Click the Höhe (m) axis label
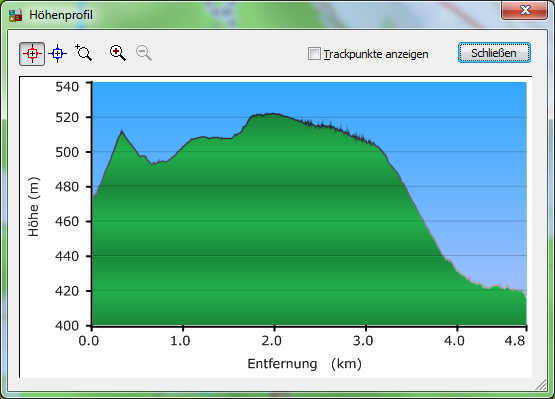The height and width of the screenshot is (399, 555). click(34, 206)
